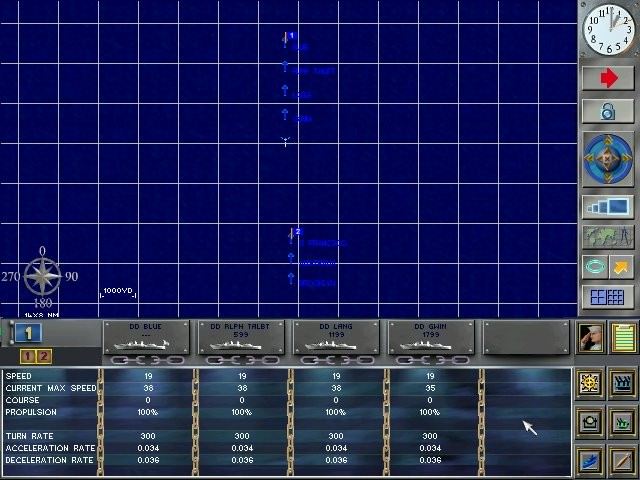The height and width of the screenshot is (480, 640).
Task: Open the zoom level rectangles button
Action: point(608,209)
